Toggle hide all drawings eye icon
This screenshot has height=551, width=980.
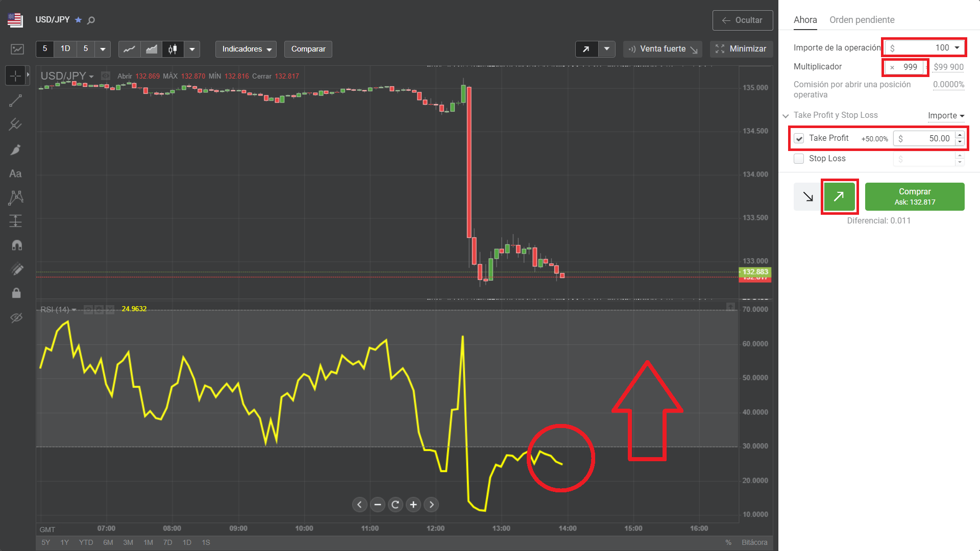coord(16,318)
